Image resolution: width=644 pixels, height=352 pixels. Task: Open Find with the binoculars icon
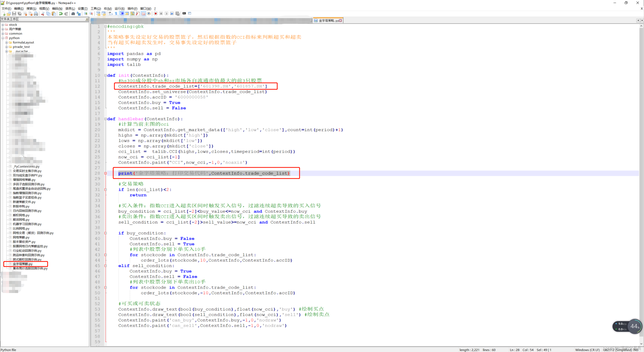[x=73, y=13]
